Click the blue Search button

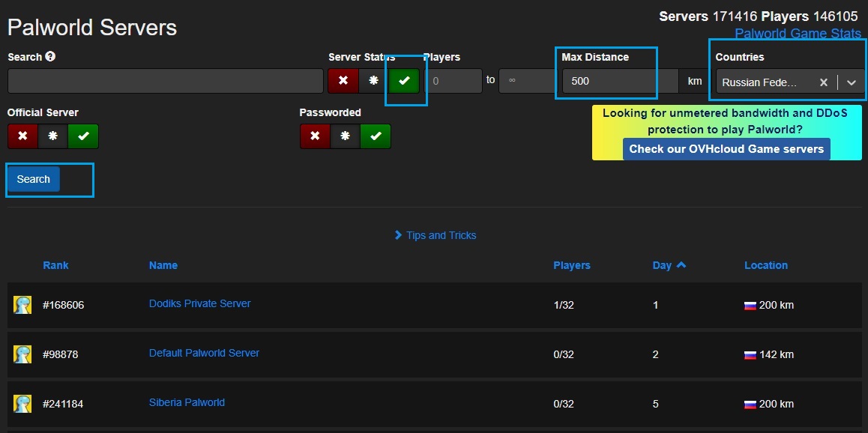click(x=33, y=179)
